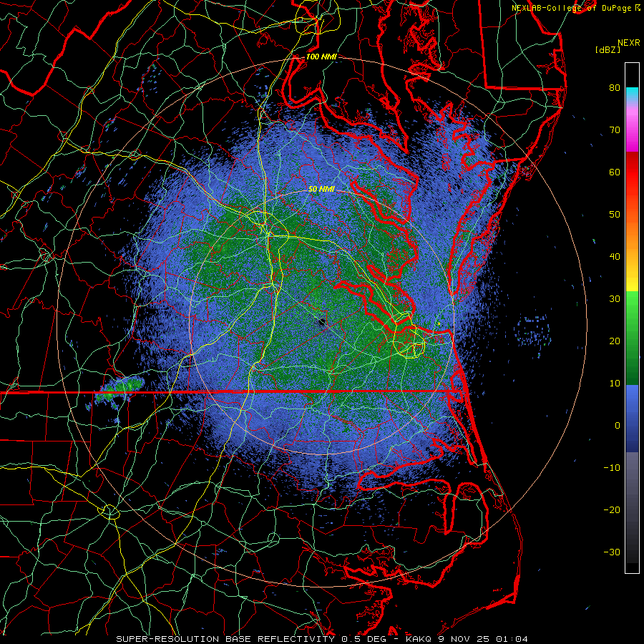Click the green section of the color bar

[632, 338]
